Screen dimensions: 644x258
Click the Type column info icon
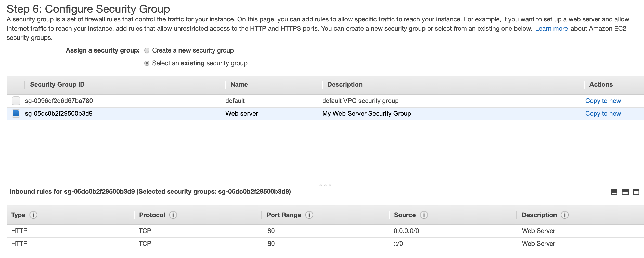coord(33,215)
